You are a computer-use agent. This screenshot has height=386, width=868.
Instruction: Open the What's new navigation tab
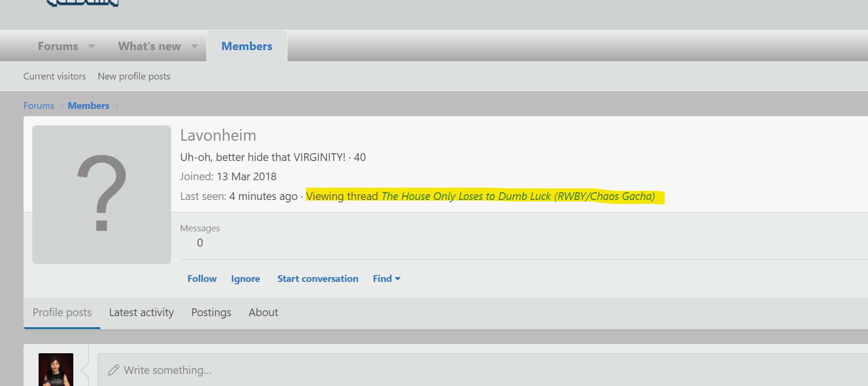(x=149, y=46)
